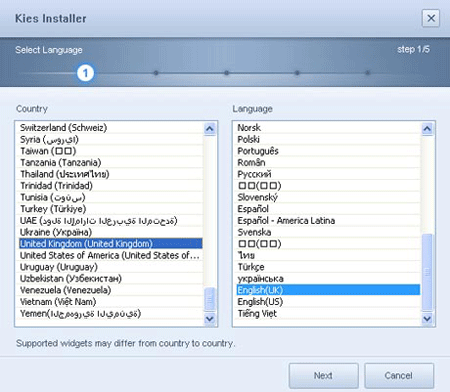
Task: Click the Language list scroll up arrow
Action: [x=427, y=129]
